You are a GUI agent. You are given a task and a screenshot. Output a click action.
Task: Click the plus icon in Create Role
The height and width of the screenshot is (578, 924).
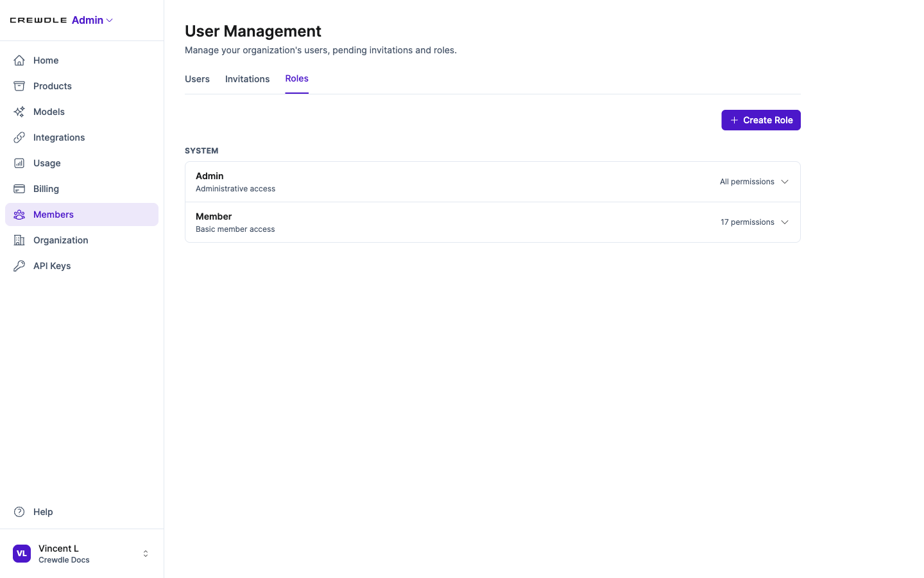734,120
